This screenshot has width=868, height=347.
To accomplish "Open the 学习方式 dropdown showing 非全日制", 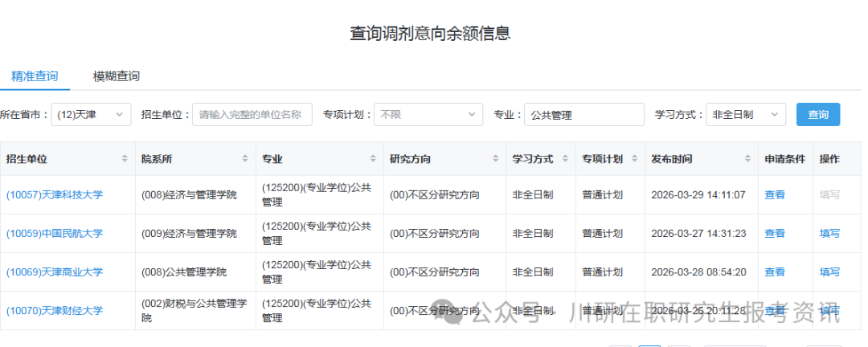I will click(746, 115).
